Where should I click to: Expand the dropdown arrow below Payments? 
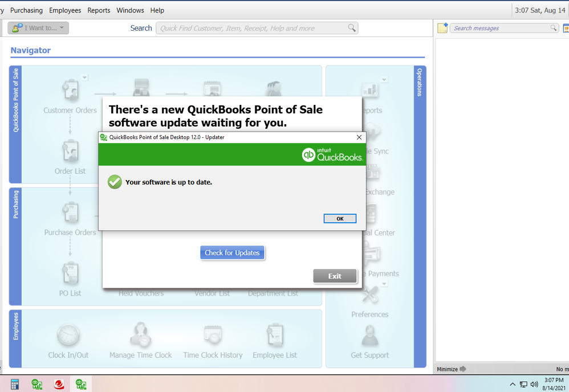[384, 284]
